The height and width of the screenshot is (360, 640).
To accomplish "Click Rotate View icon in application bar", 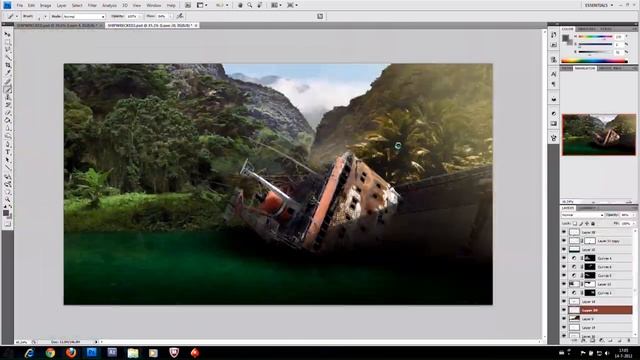I will 260,5.
